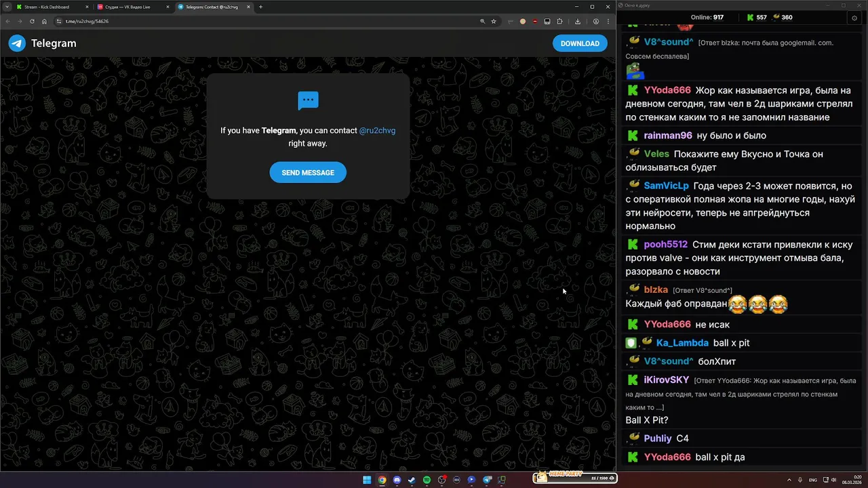The height and width of the screenshot is (488, 868).
Task: Click the SEND MESSAGE button
Action: 308,172
